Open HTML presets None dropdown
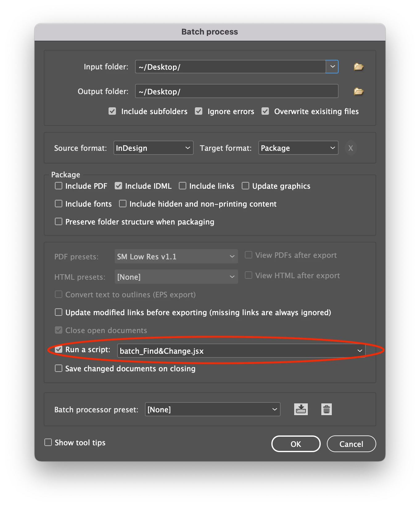The image size is (420, 507). click(x=176, y=277)
